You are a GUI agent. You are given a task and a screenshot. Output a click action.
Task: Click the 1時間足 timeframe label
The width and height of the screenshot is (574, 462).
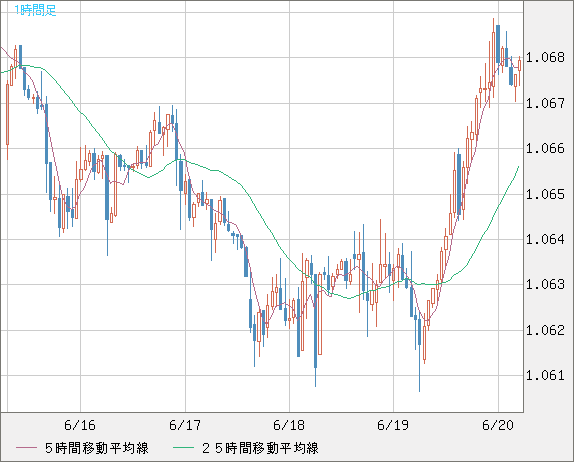pyautogui.click(x=35, y=10)
